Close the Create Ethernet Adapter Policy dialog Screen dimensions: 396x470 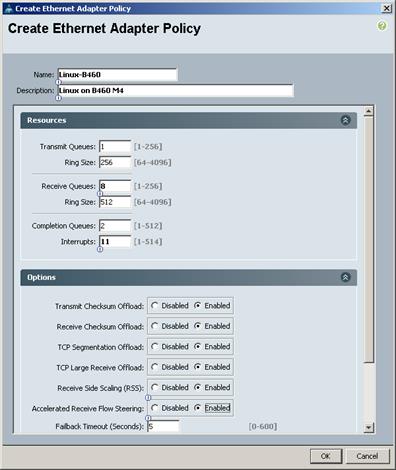point(386,8)
